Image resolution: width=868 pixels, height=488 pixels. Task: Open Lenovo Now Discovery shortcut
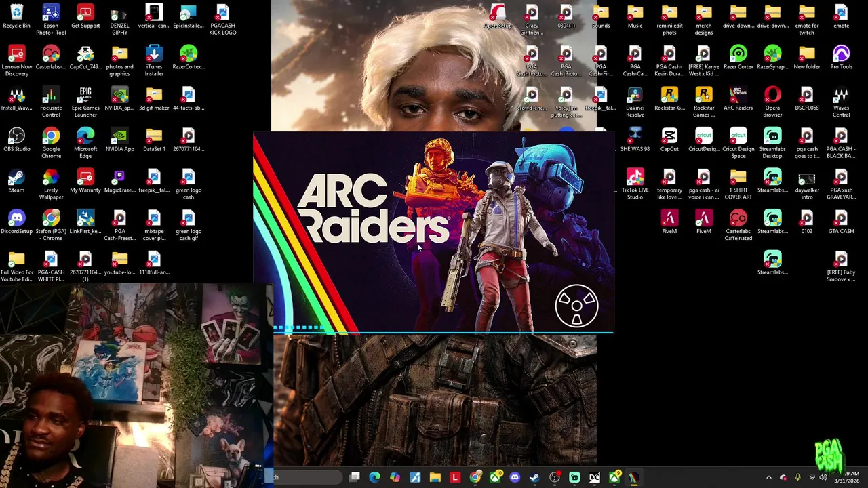coord(16,61)
